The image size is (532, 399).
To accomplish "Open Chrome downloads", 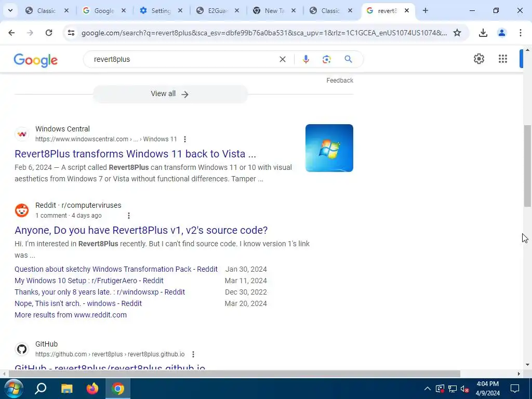I will click(x=483, y=33).
